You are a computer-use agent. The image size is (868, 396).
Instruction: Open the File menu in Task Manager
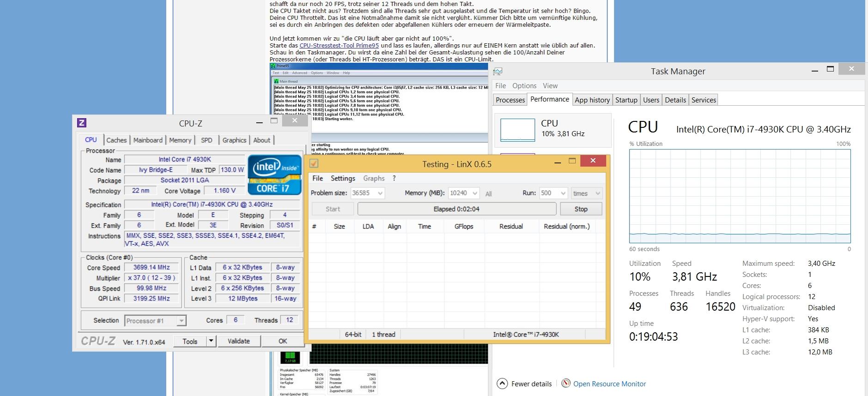(500, 86)
